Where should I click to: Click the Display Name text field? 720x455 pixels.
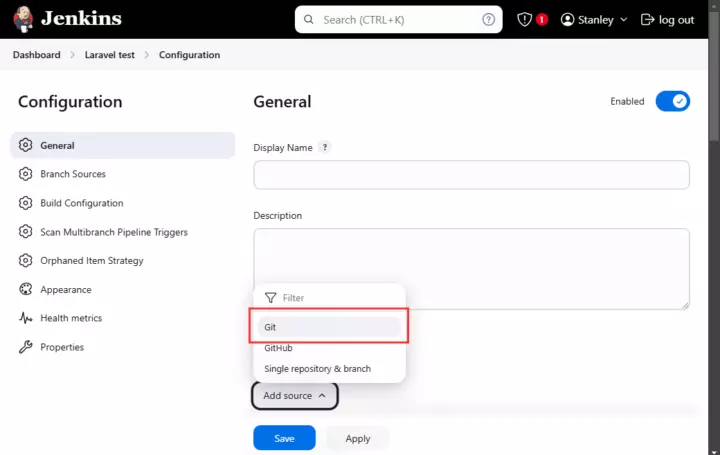[x=471, y=174]
